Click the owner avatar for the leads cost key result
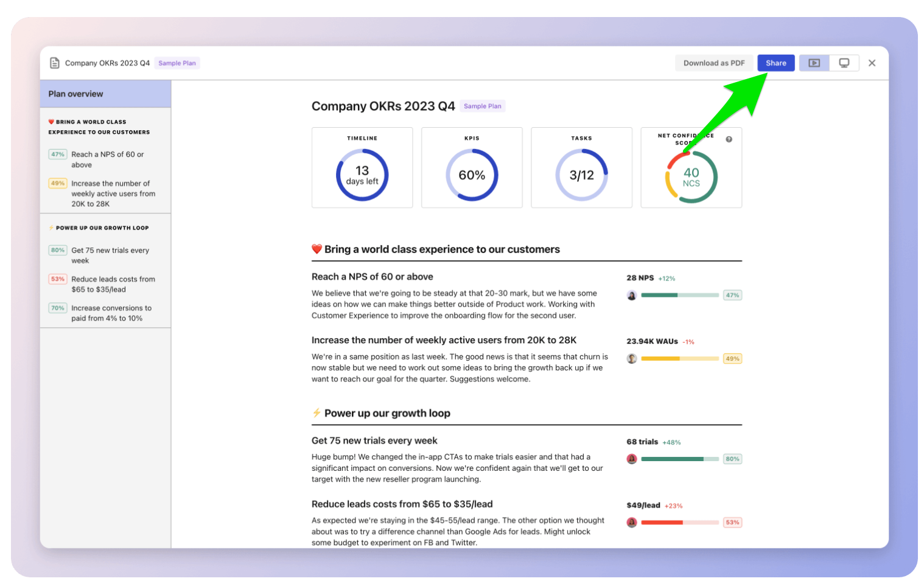The image size is (924, 584). (632, 523)
